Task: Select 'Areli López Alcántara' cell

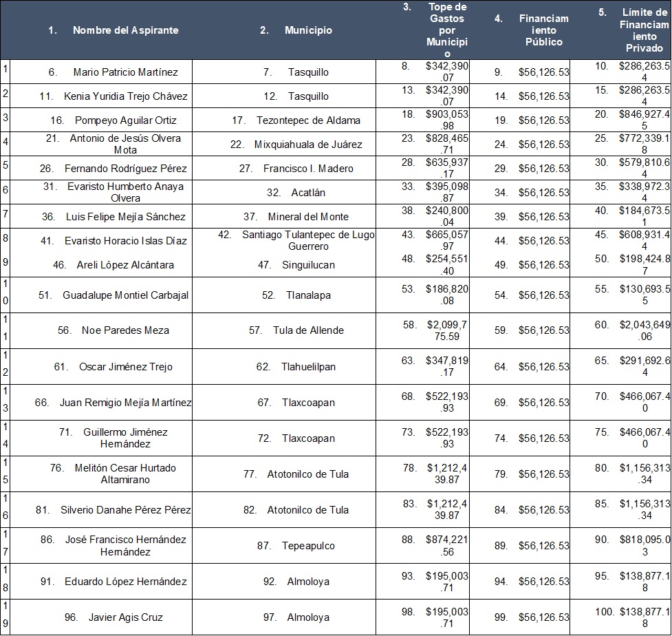Action: pos(126,264)
